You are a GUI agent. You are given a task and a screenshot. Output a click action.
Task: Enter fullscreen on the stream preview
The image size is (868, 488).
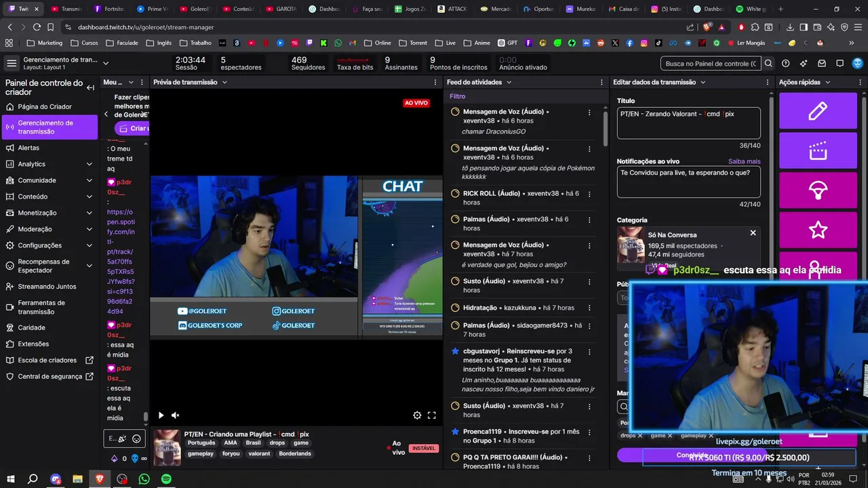coord(431,415)
